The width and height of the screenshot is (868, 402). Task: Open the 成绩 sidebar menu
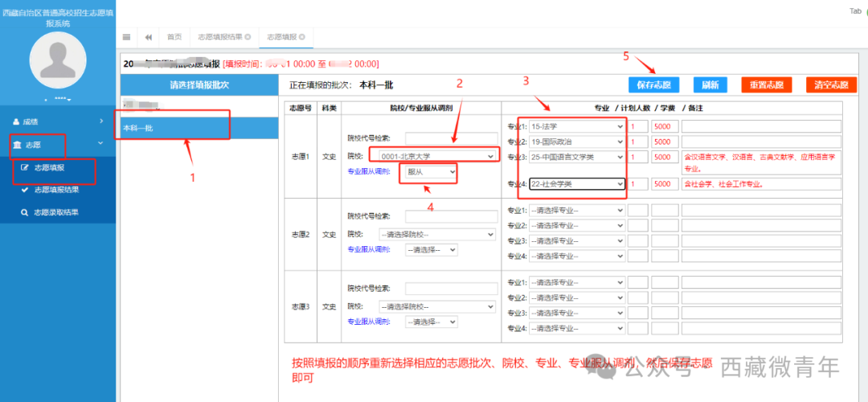[x=58, y=121]
